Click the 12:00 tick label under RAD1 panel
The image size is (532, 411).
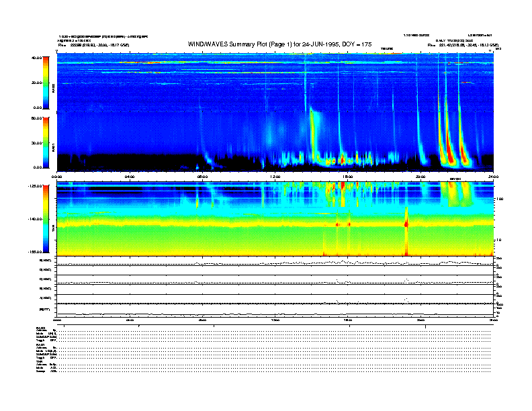[x=275, y=177]
